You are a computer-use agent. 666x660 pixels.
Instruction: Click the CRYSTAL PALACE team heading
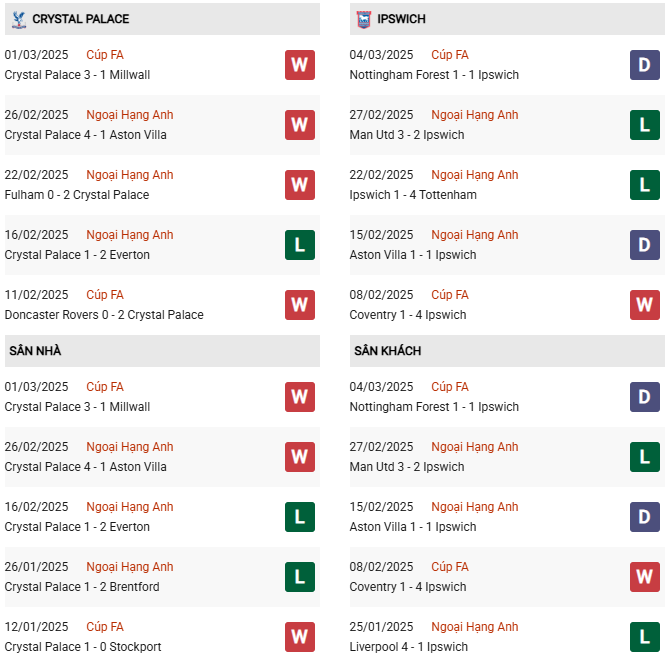pyautogui.click(x=80, y=19)
